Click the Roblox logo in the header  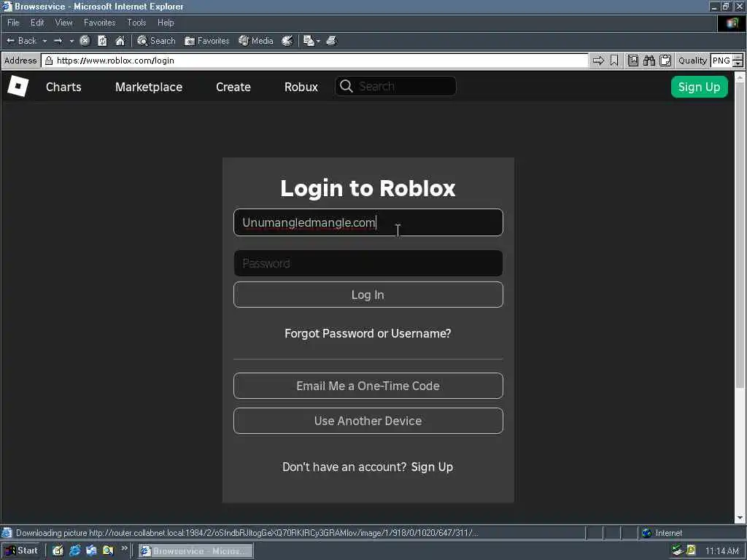(x=18, y=86)
